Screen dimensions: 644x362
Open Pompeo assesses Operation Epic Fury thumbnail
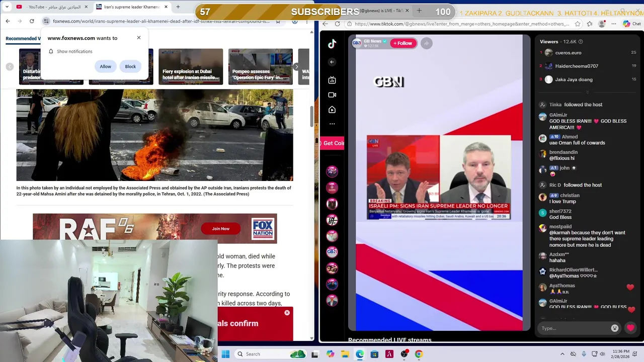260,66
